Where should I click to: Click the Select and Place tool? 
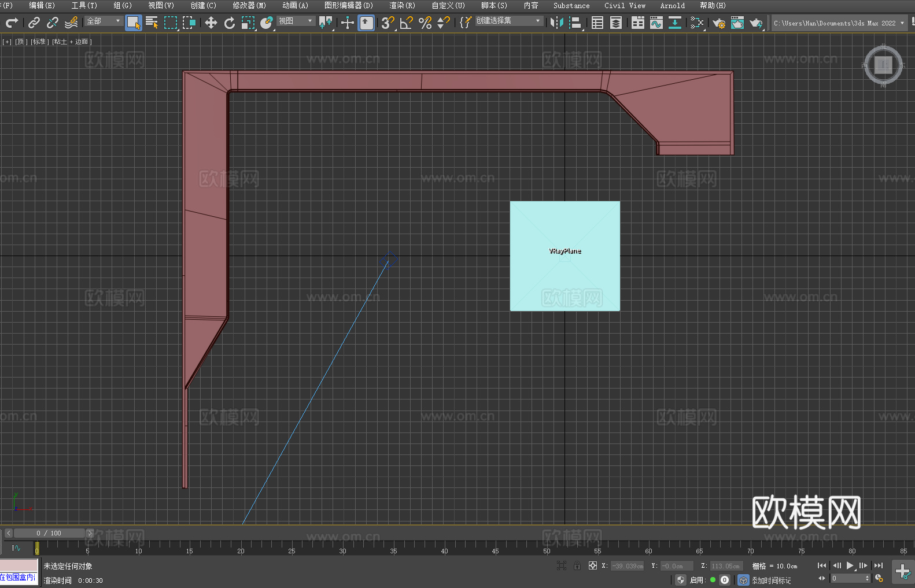(x=267, y=23)
